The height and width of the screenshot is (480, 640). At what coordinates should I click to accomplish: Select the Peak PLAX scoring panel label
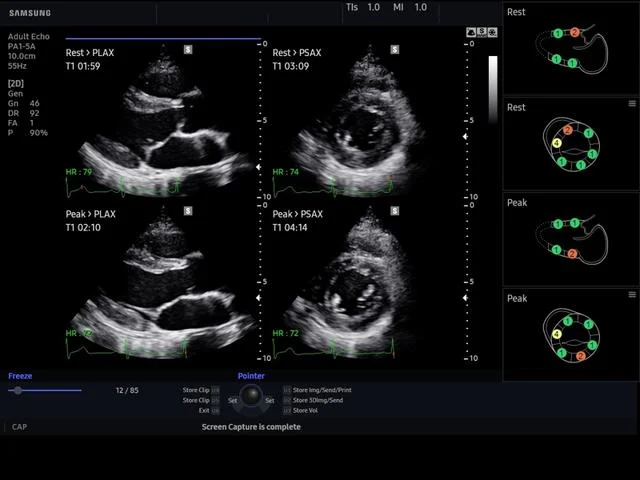point(517,203)
